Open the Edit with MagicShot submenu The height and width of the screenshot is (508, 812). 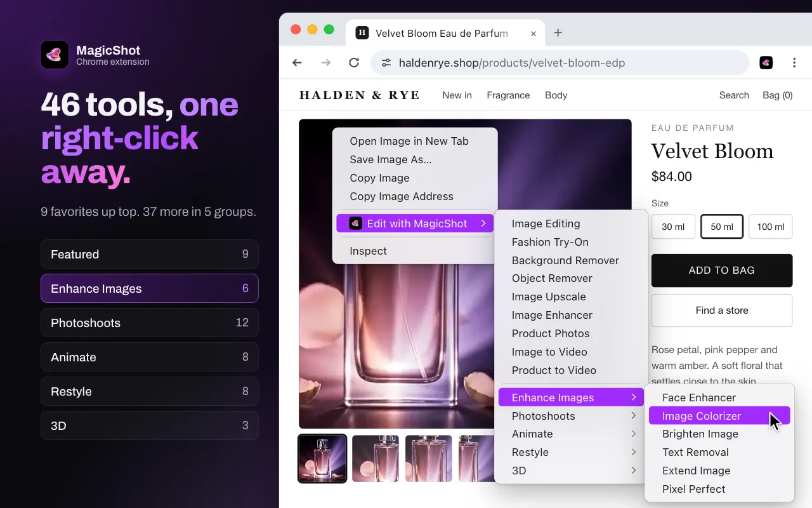(x=415, y=224)
